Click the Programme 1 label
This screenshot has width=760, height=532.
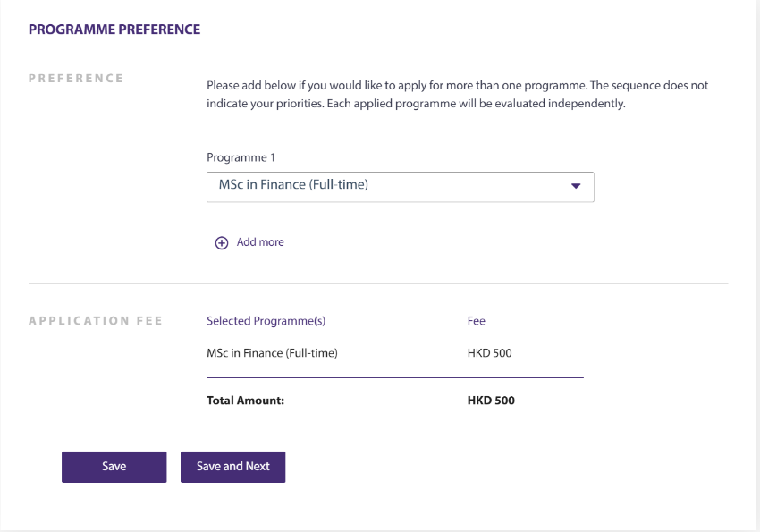(241, 157)
